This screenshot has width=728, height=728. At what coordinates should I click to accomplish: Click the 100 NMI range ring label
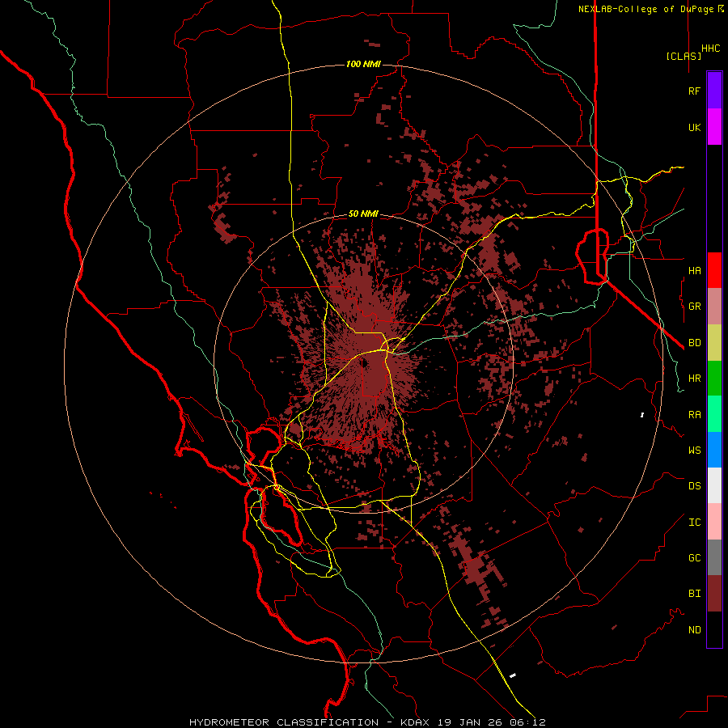[x=363, y=64]
